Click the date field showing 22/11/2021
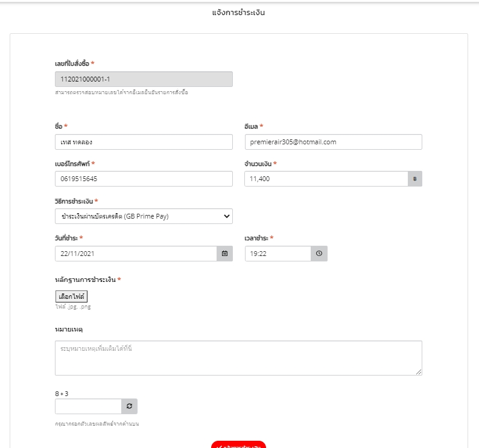Image resolution: width=479 pixels, height=448 pixels. tap(136, 254)
